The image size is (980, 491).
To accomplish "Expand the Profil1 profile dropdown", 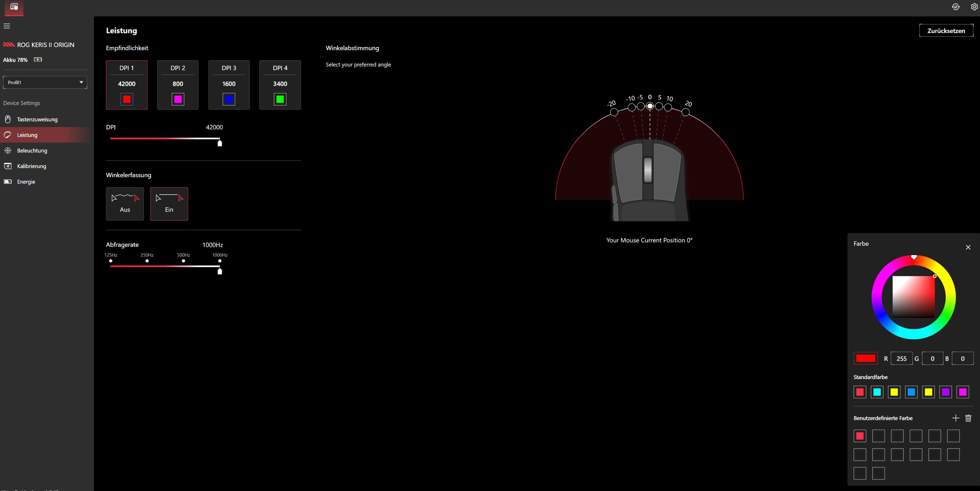I will (45, 83).
